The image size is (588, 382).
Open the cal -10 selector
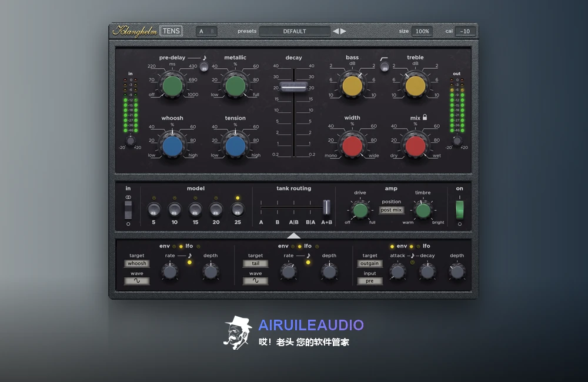coord(465,32)
